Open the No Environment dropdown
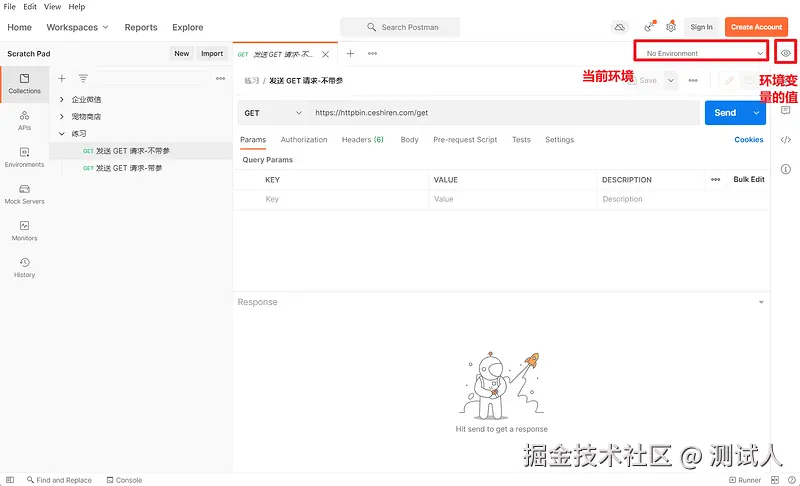The height and width of the screenshot is (486, 800). [702, 53]
